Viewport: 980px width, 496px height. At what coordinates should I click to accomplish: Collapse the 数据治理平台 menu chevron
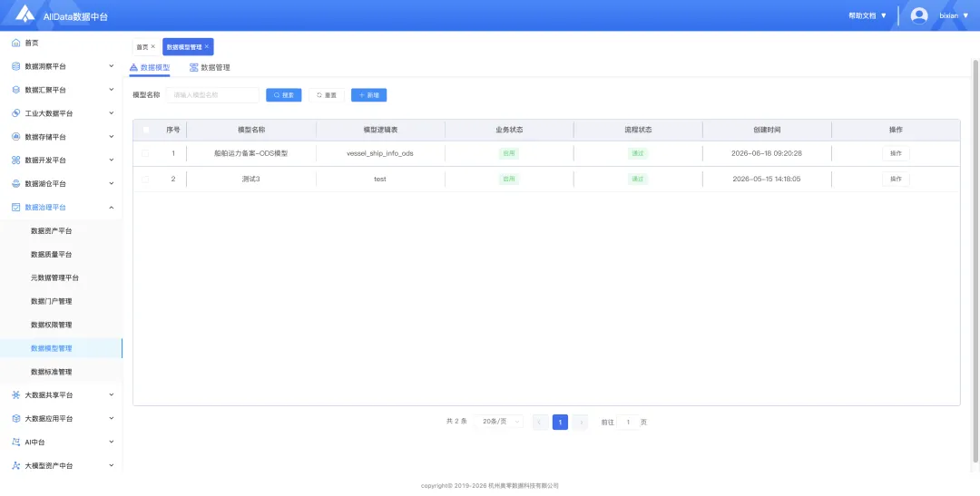click(112, 207)
